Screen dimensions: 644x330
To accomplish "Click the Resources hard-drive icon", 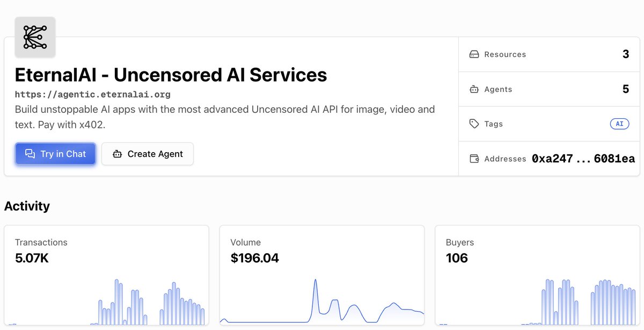I will (474, 54).
